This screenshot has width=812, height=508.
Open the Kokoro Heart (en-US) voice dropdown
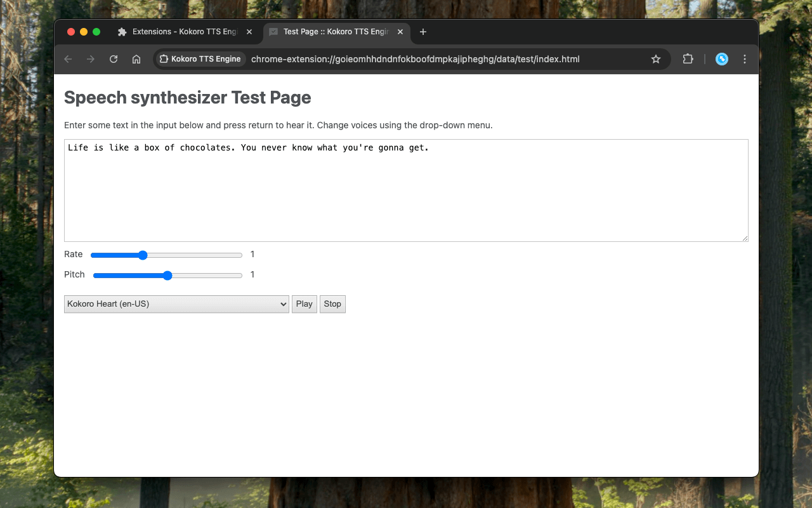point(176,304)
